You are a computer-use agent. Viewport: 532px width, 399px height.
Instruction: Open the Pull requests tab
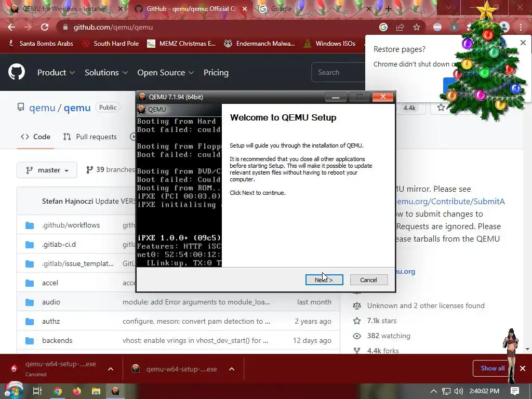[x=90, y=137]
